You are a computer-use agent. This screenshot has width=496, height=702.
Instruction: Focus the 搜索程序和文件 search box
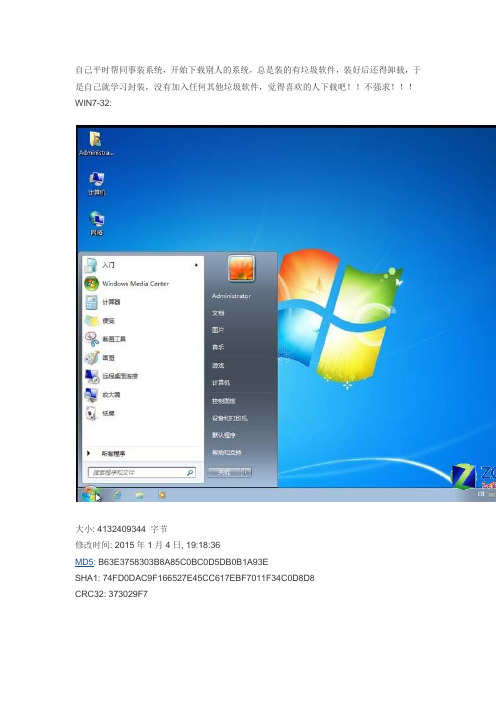click(x=141, y=472)
